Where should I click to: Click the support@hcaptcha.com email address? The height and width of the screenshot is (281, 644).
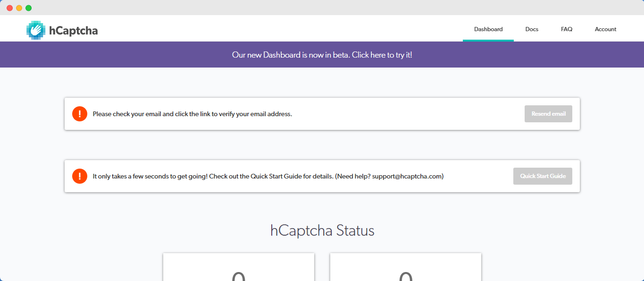point(407,177)
